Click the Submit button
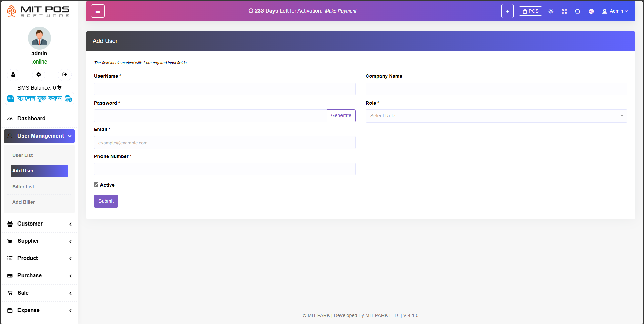 (x=106, y=201)
